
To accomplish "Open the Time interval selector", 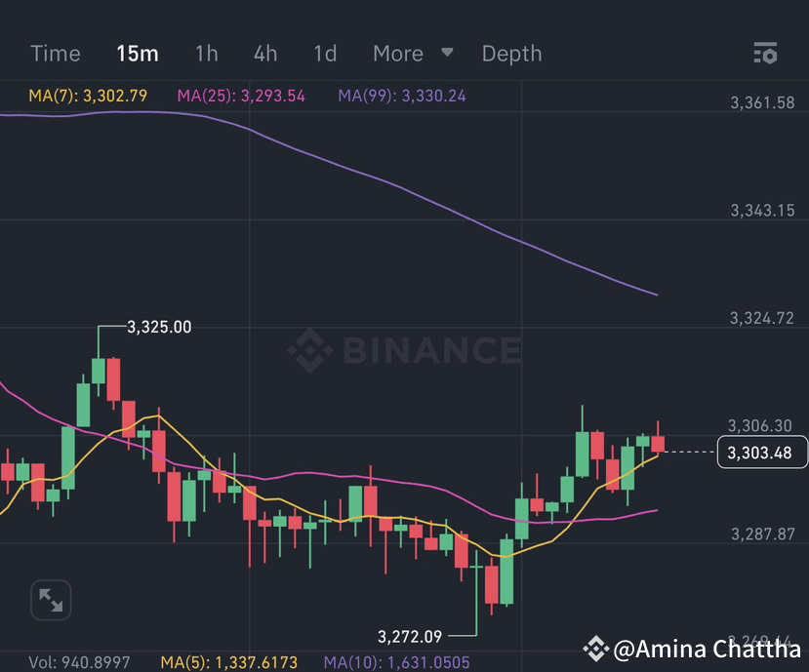I will click(55, 54).
